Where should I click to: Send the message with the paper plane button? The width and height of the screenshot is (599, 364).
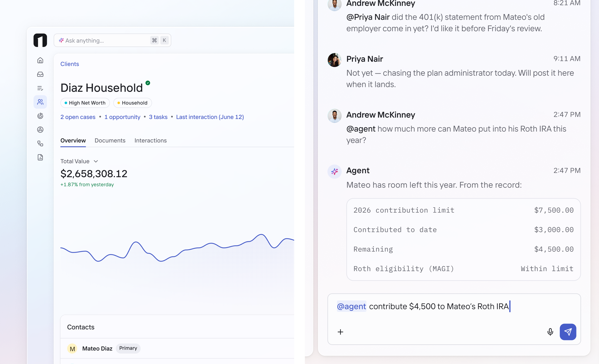[x=568, y=332]
